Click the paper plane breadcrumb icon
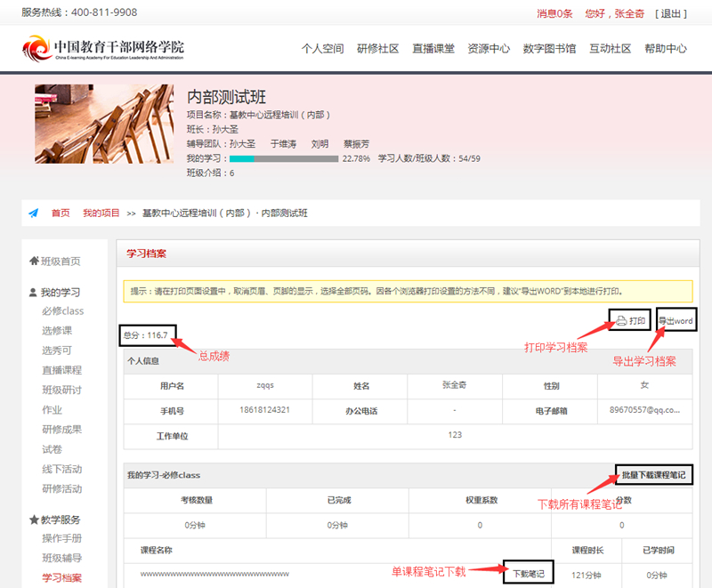 click(x=34, y=213)
